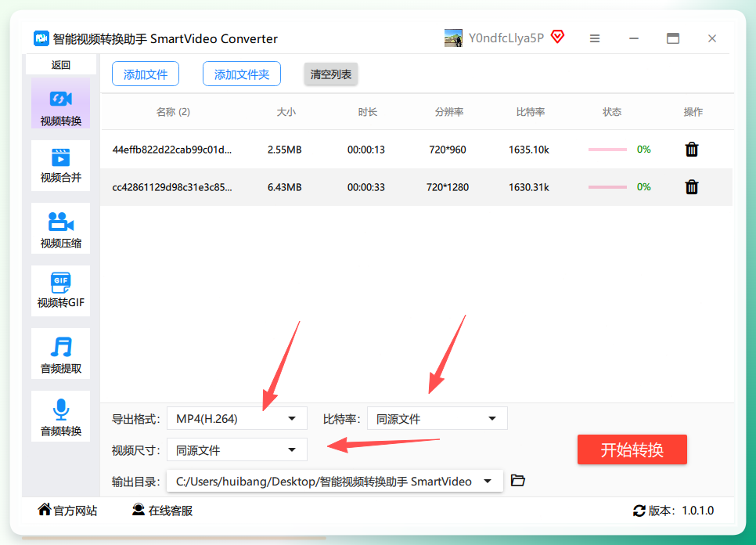Viewport: 756px width, 545px height.
Task: Click the SmartVideo Converter app logo
Action: 41,38
